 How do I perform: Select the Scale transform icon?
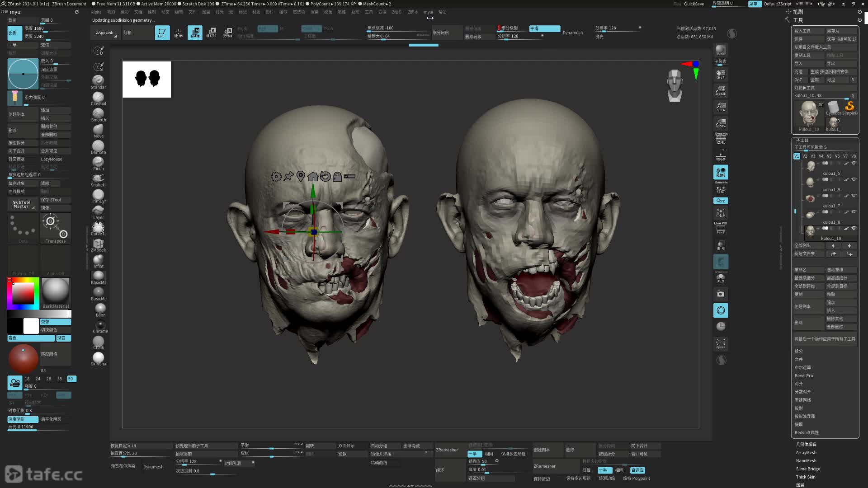pos(211,33)
